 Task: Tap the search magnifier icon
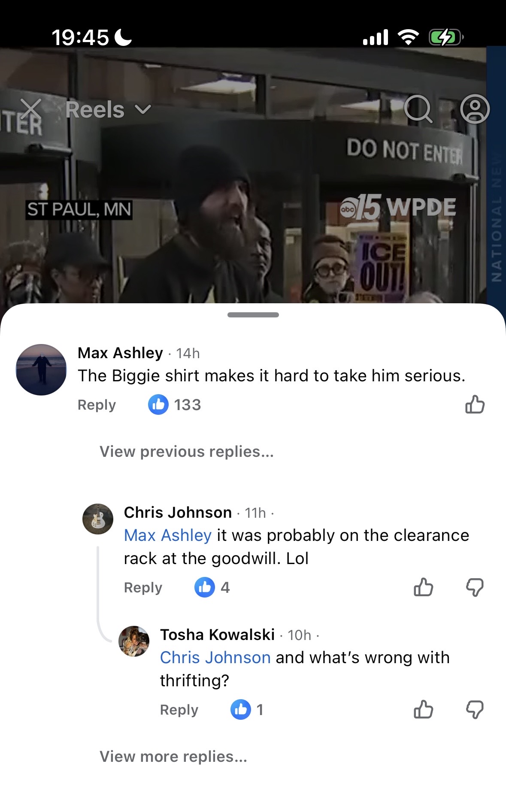(x=418, y=109)
